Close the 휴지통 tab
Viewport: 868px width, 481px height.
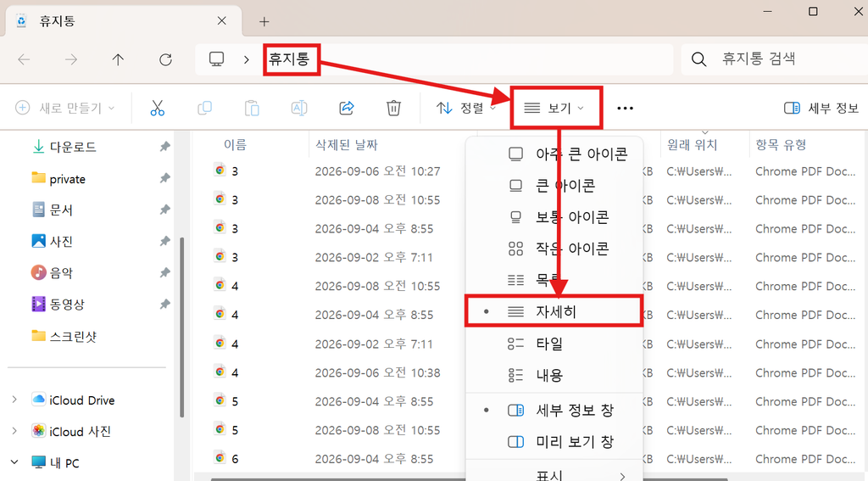tap(221, 21)
